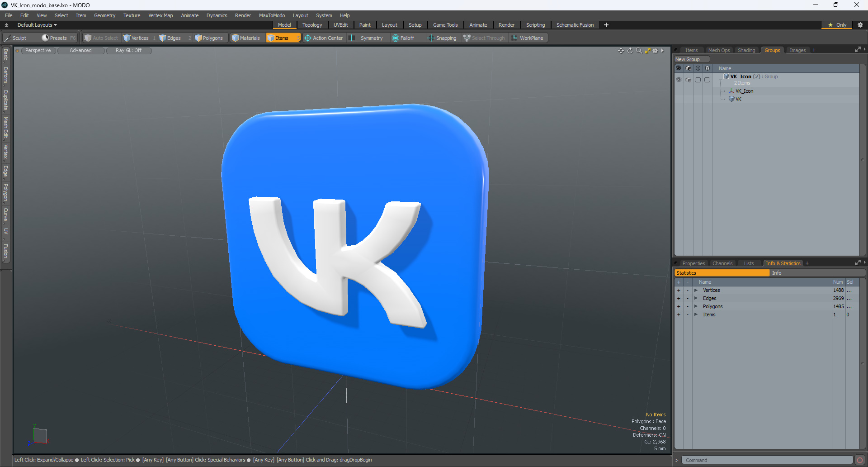Open the Deform vertical sidebar tab
Viewport: 868px width, 467px height.
[x=5, y=75]
